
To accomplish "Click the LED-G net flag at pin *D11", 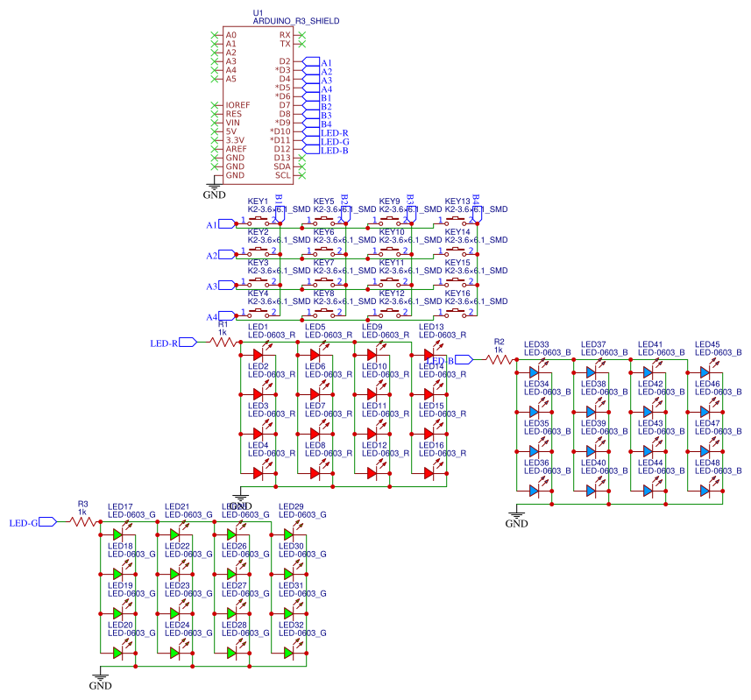I will click(x=327, y=141).
